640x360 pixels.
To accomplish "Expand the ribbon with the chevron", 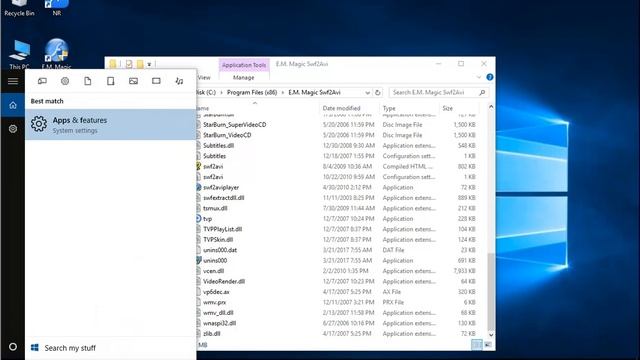I will [x=479, y=77].
